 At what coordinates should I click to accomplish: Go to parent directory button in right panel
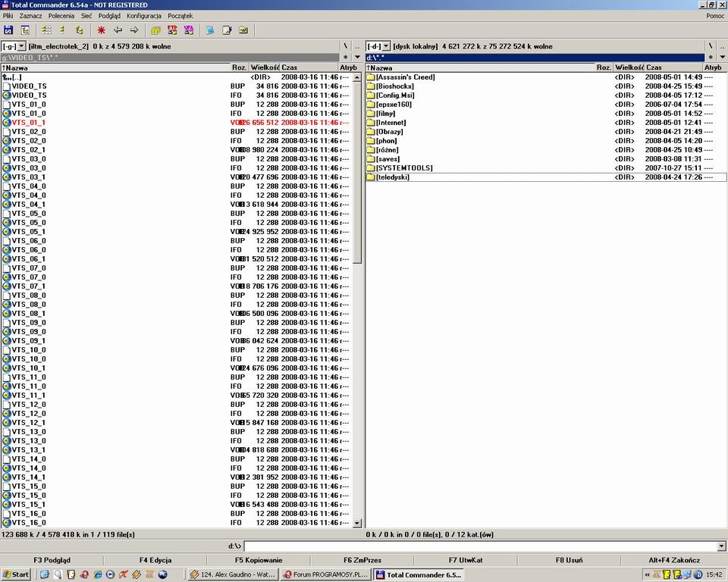723,46
